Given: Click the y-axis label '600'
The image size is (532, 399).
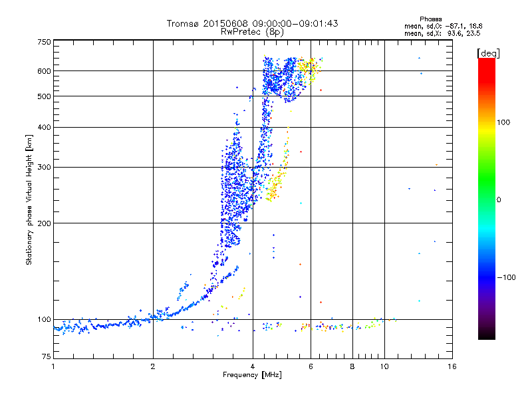Looking at the screenshot, I should (x=44, y=71).
